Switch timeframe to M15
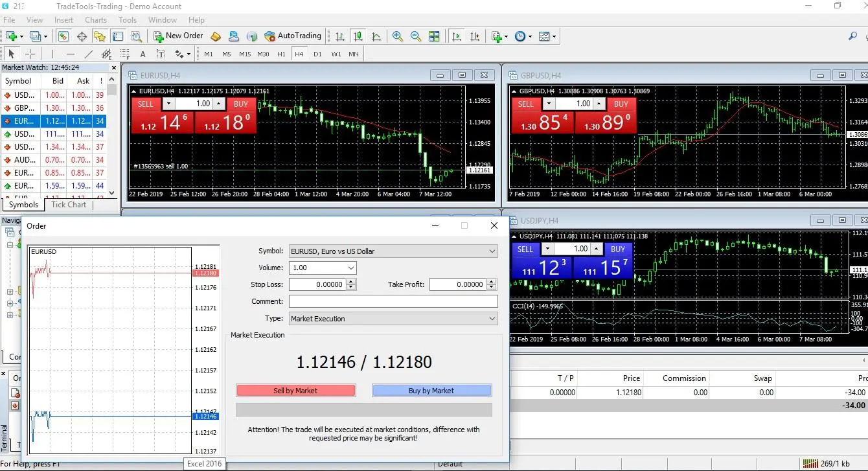 [245, 54]
